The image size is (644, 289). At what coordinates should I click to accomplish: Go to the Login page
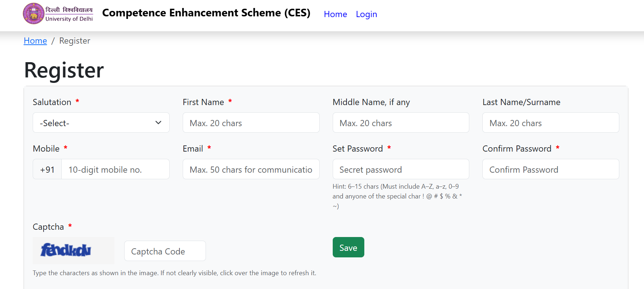(366, 14)
